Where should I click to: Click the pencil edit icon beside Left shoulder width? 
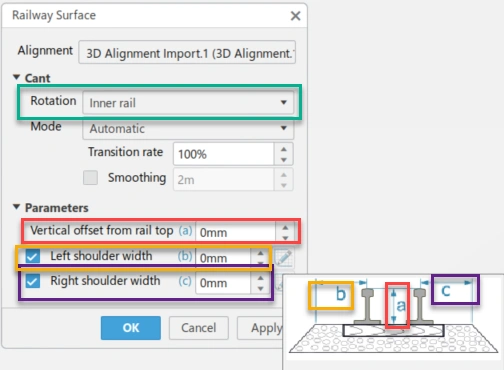(284, 258)
